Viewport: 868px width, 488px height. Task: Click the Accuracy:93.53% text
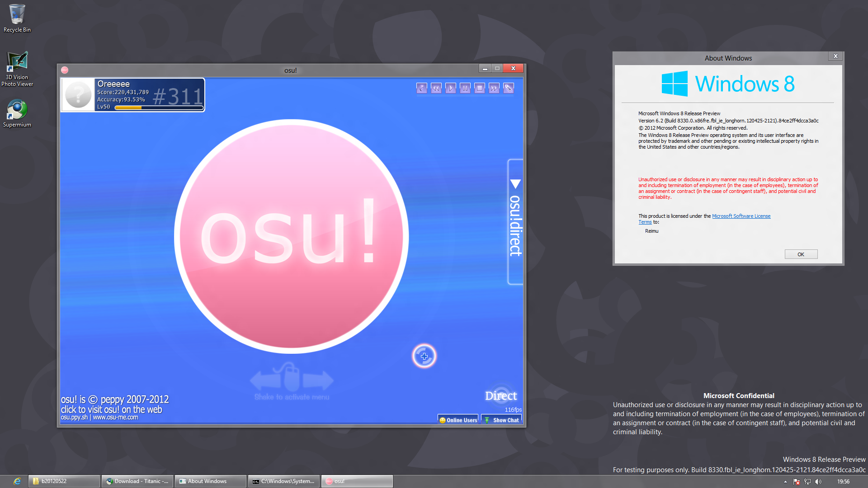pos(121,99)
